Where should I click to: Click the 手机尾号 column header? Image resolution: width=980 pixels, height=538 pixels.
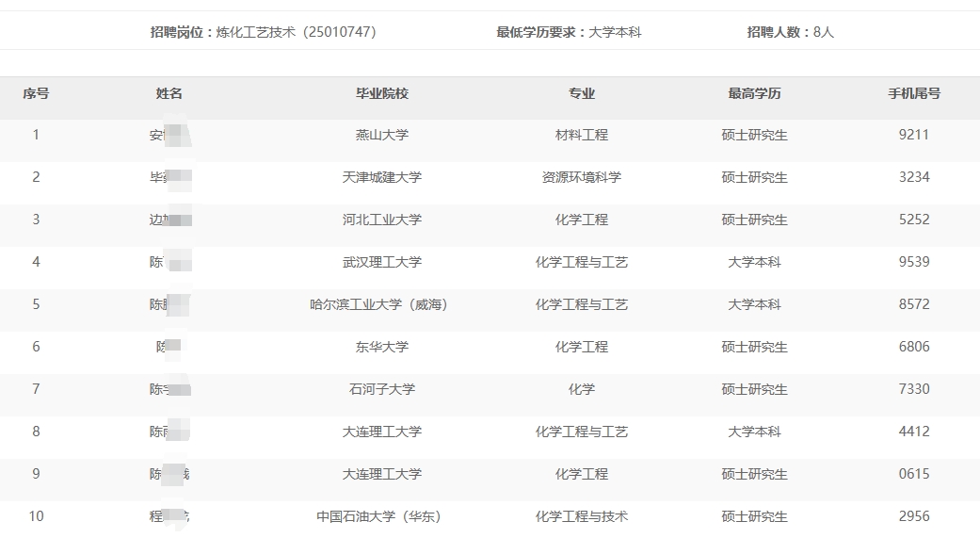[913, 93]
